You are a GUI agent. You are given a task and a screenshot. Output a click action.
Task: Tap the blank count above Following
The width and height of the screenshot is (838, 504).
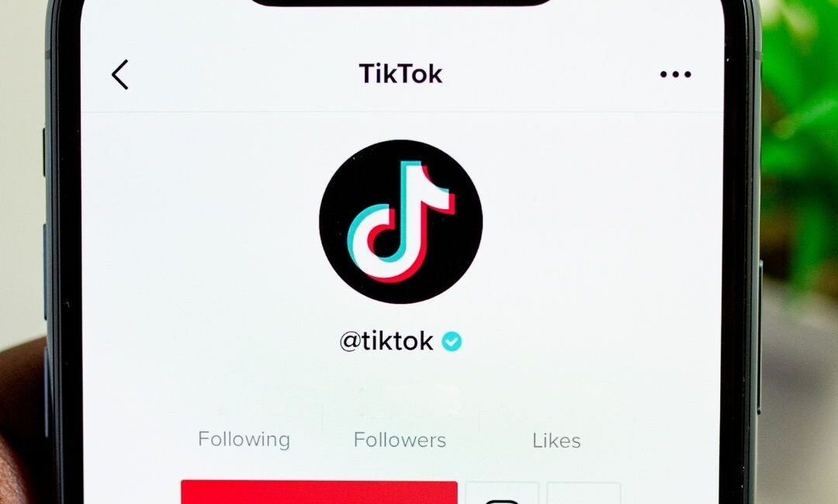pos(244,410)
